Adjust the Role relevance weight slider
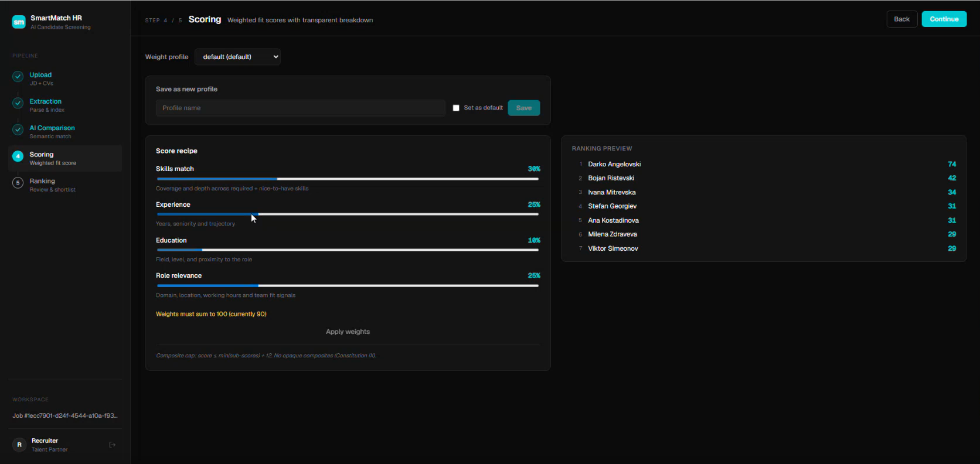Image resolution: width=980 pixels, height=464 pixels. [x=348, y=285]
